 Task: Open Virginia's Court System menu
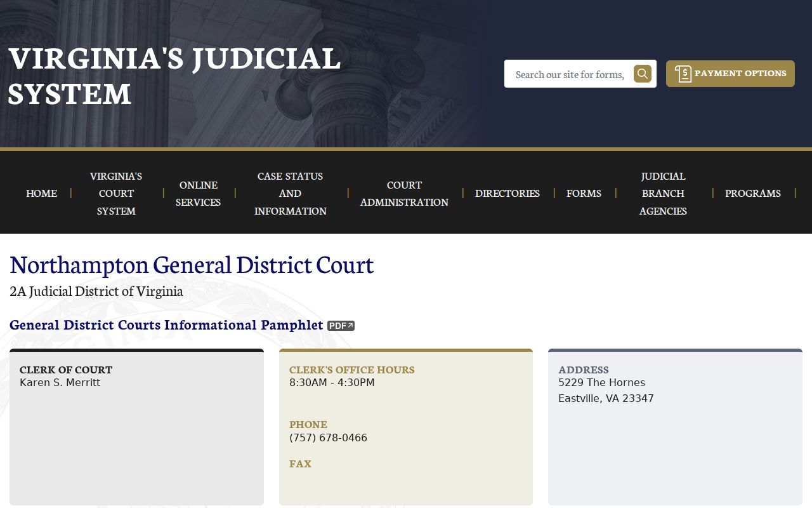coord(116,193)
